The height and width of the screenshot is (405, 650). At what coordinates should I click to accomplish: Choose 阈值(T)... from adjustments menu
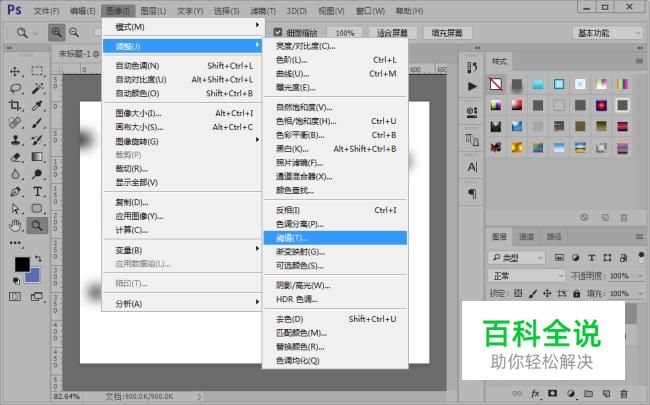(x=335, y=238)
